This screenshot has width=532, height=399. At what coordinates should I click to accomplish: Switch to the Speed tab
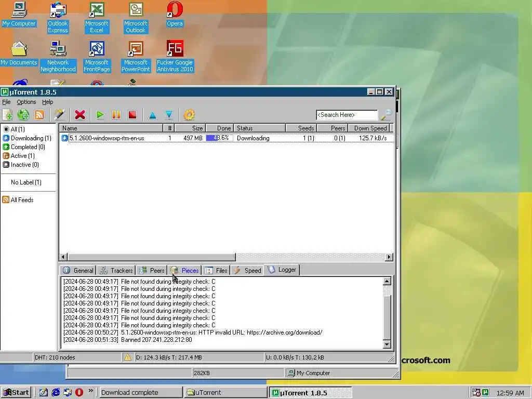click(x=248, y=270)
